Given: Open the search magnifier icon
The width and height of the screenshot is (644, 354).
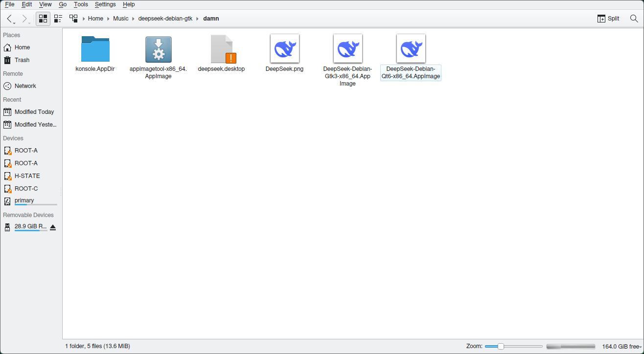Looking at the screenshot, I should 634,19.
